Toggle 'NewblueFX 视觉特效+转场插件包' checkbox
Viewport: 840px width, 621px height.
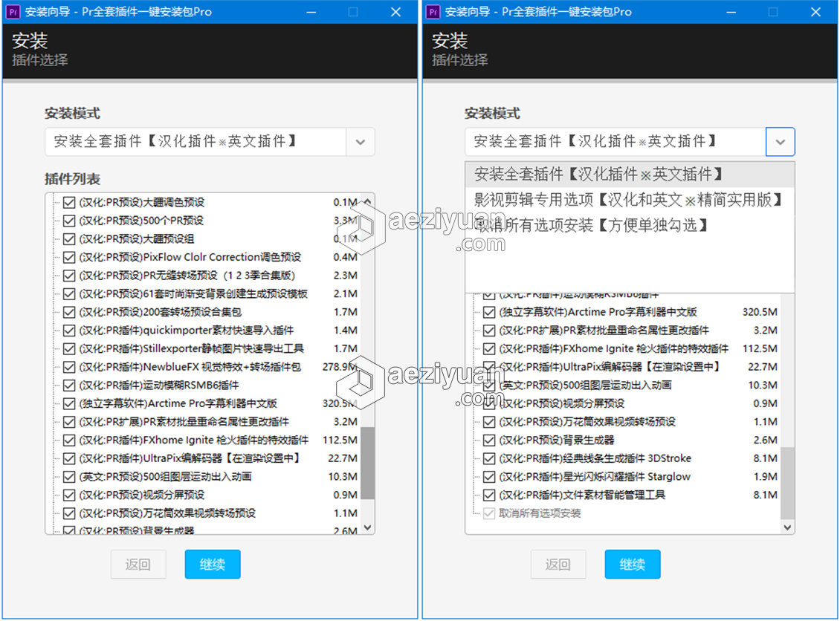tap(69, 367)
